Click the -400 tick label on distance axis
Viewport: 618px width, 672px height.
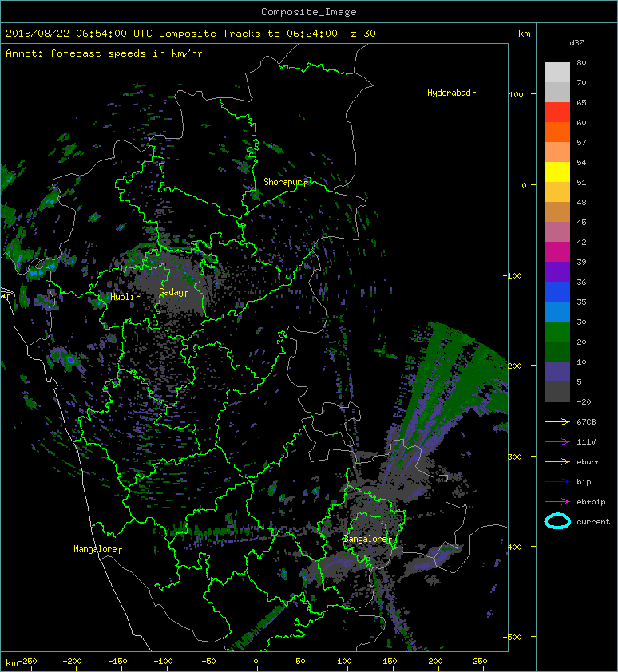(x=512, y=547)
